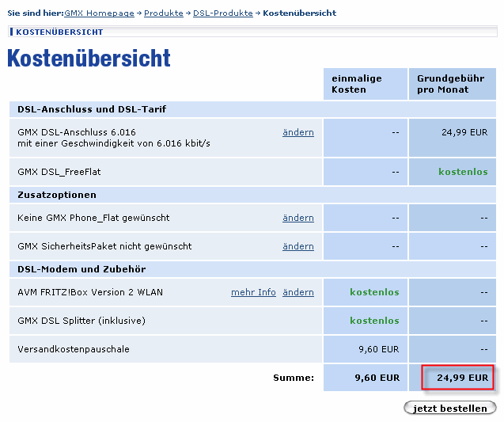Click the GMX DSL_FreeFlat row label

[59, 172]
